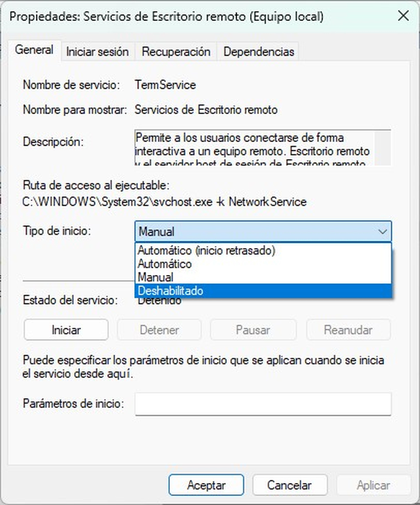The image size is (420, 505).
Task: Select Manual in the dropdown list
Action: 156,277
